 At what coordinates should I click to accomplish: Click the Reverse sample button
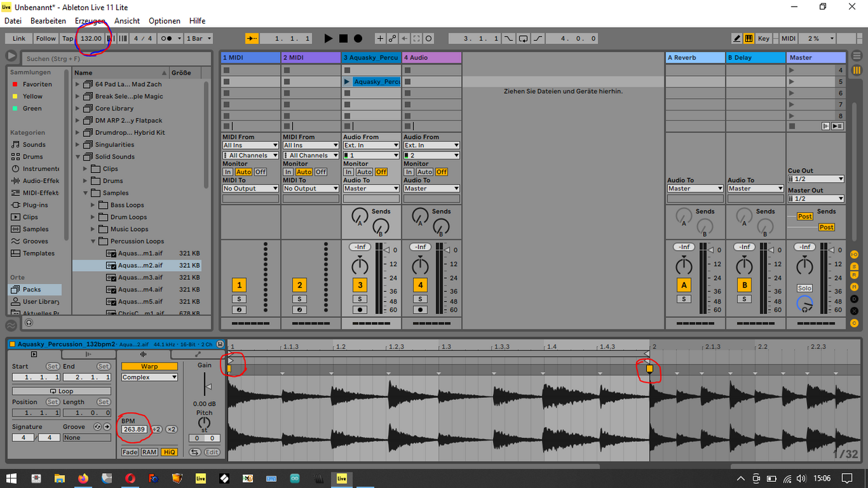(195, 452)
